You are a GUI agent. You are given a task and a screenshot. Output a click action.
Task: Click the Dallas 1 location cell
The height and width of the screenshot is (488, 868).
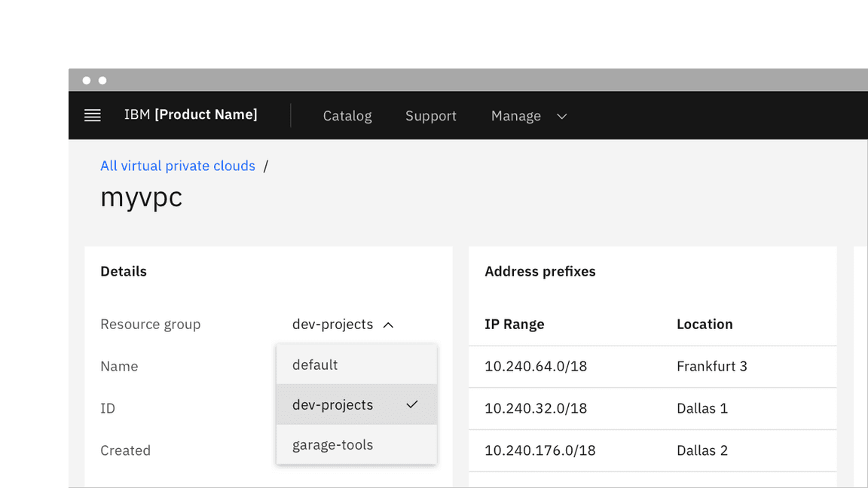[702, 409]
